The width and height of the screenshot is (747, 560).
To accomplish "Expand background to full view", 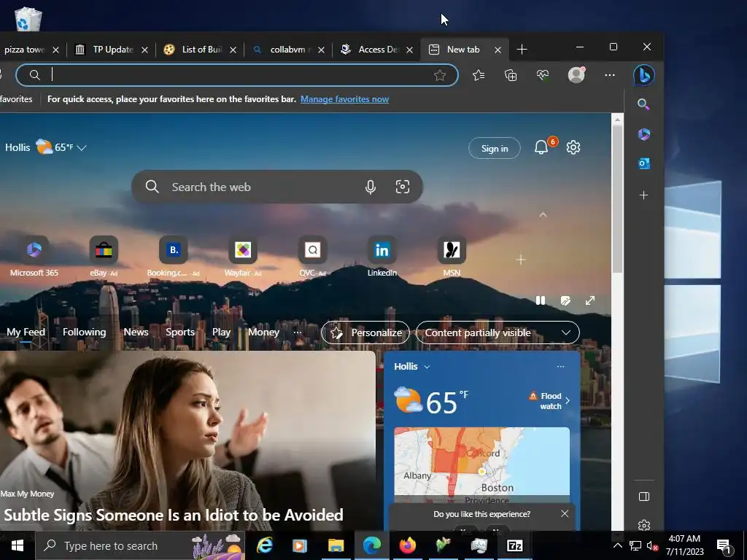I will (x=590, y=300).
